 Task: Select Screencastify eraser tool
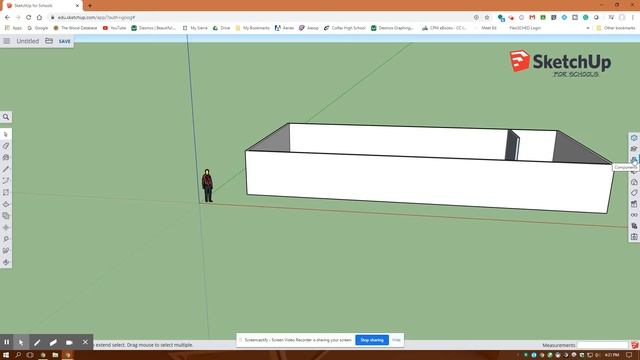click(53, 342)
